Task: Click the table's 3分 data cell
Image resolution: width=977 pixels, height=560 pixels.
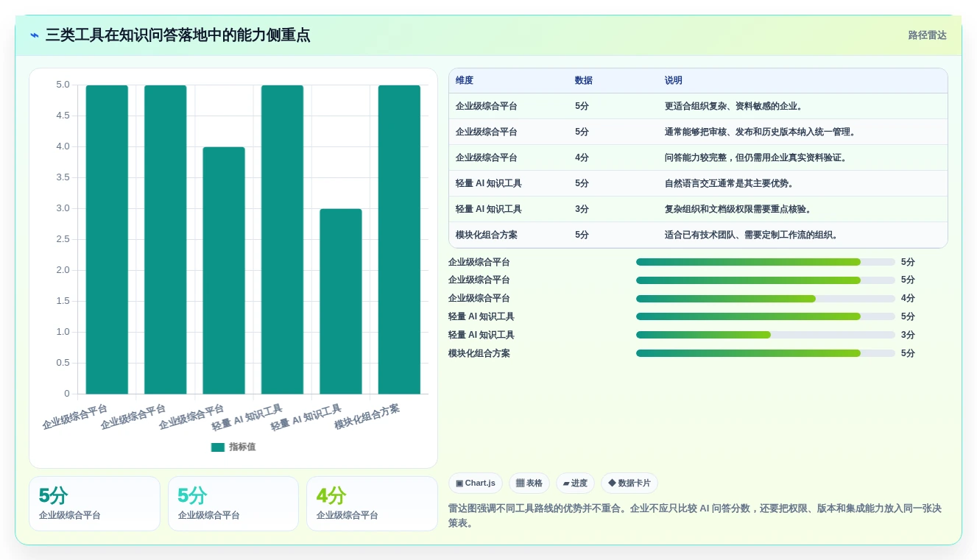Action: tap(582, 209)
